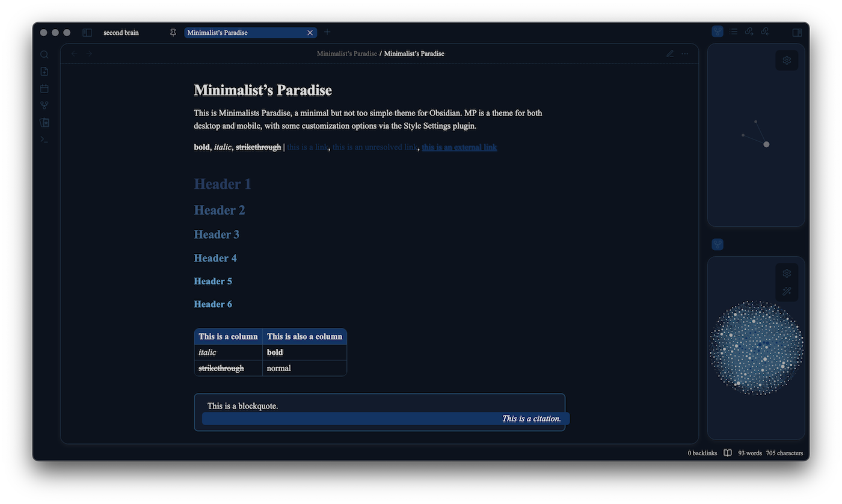The width and height of the screenshot is (842, 504).
Task: Close the Minimalist's Paradise tab
Action: [310, 32]
